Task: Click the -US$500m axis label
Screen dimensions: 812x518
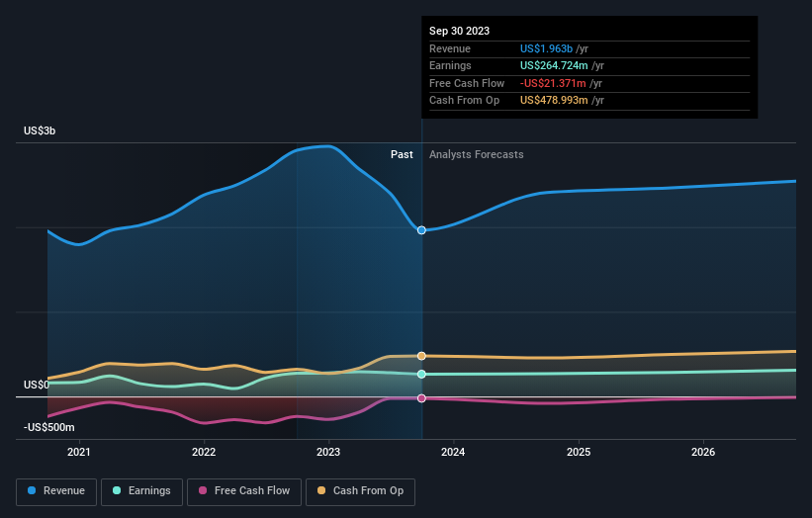Action: (x=49, y=427)
